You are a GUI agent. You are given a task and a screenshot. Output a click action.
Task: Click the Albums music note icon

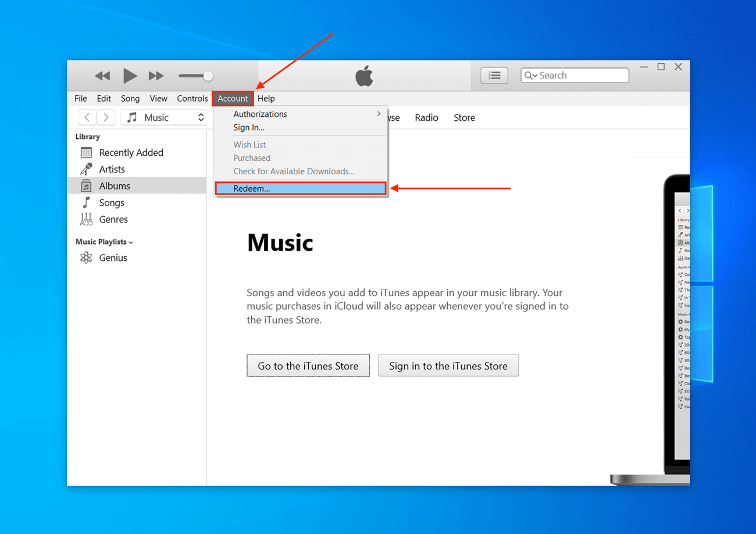point(86,186)
